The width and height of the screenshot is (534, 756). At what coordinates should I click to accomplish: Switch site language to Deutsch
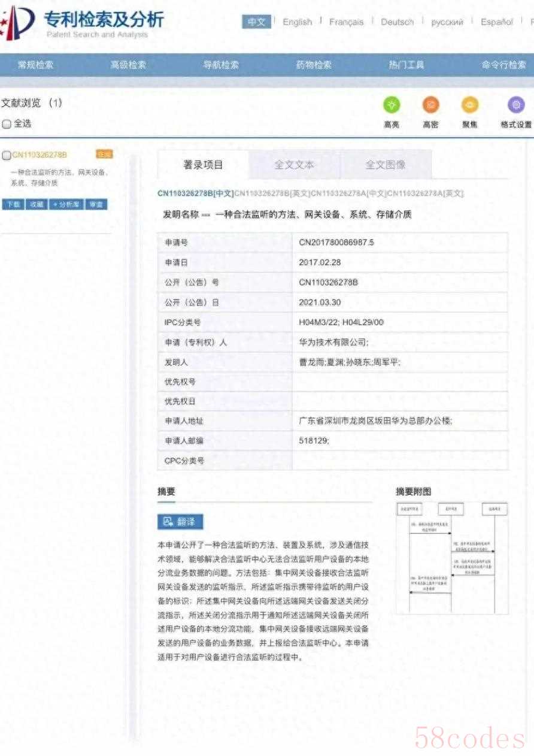(x=397, y=22)
